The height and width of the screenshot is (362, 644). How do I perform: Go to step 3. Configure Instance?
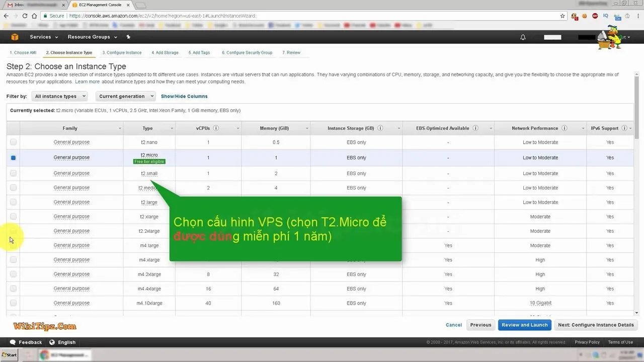pos(122,52)
